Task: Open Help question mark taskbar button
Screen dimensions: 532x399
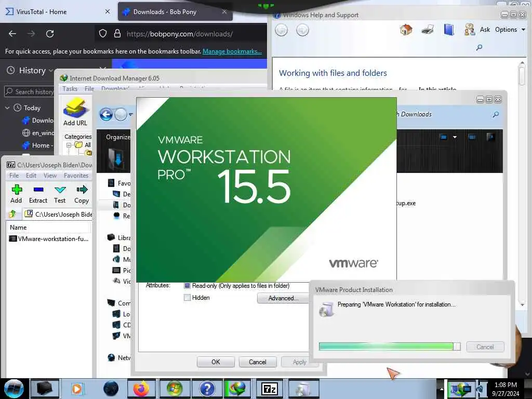Action: point(207,389)
